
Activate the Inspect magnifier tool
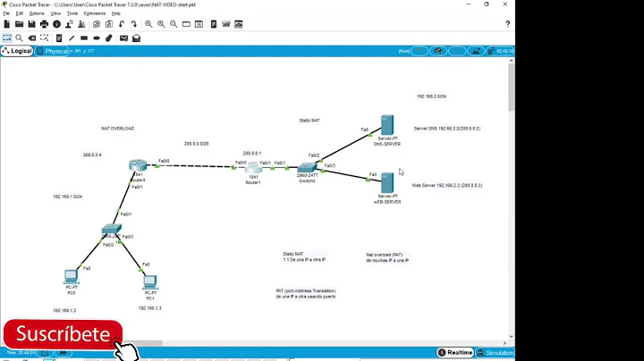[x=19, y=38]
